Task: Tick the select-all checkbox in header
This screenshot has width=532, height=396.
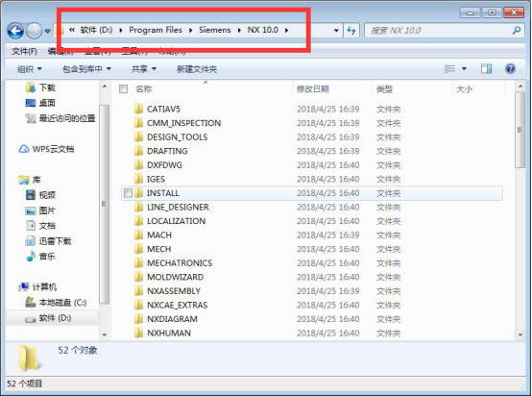Action: [x=123, y=89]
